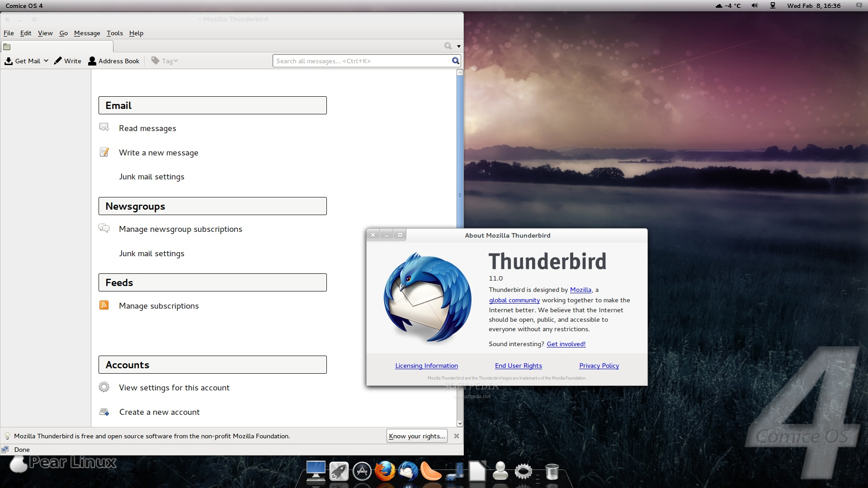Click the Write a new message notepad icon
The image size is (868, 488).
pyautogui.click(x=104, y=152)
